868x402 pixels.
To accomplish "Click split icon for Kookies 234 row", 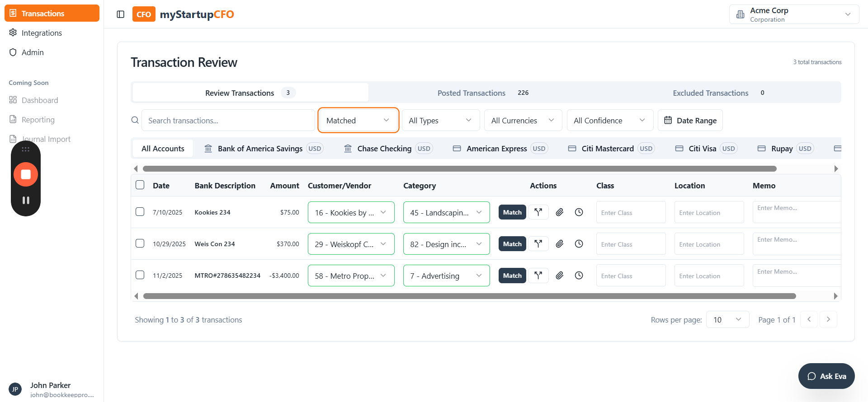I will pos(538,212).
